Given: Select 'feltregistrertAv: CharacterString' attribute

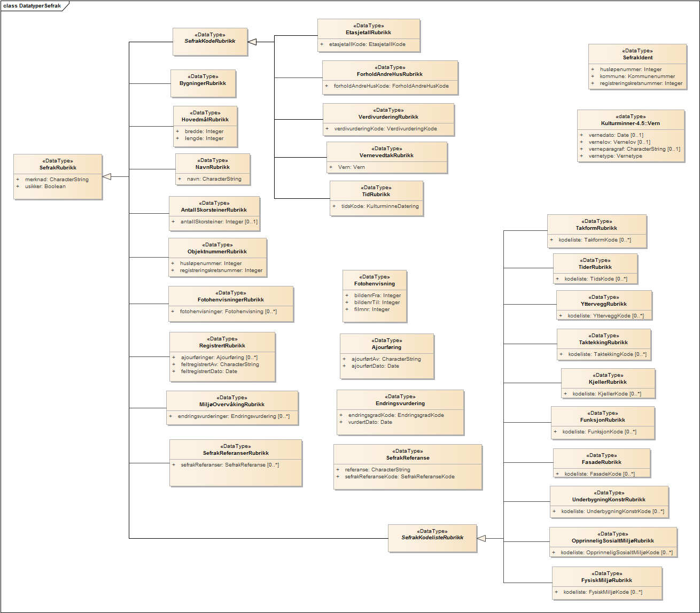Looking at the screenshot, I should click(x=220, y=364).
